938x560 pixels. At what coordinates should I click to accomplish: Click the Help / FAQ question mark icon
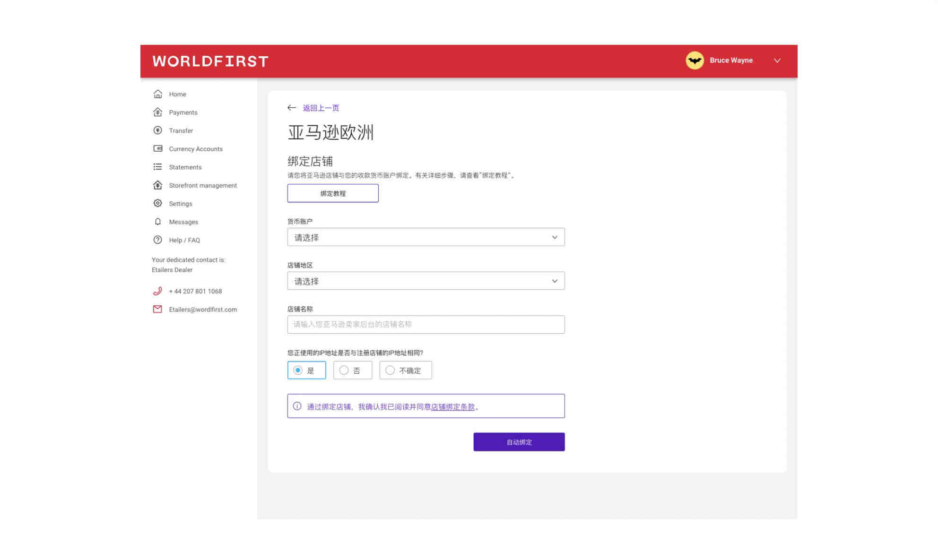(158, 240)
